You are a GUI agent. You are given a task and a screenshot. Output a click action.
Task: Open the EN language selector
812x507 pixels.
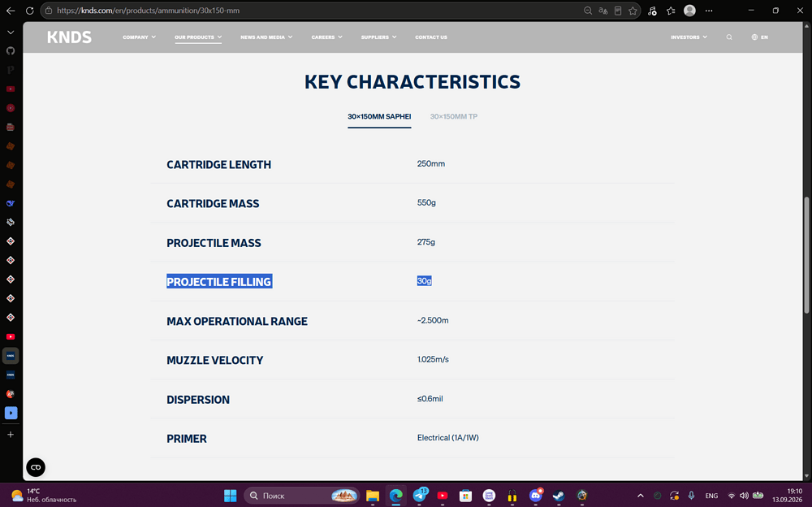(x=760, y=37)
